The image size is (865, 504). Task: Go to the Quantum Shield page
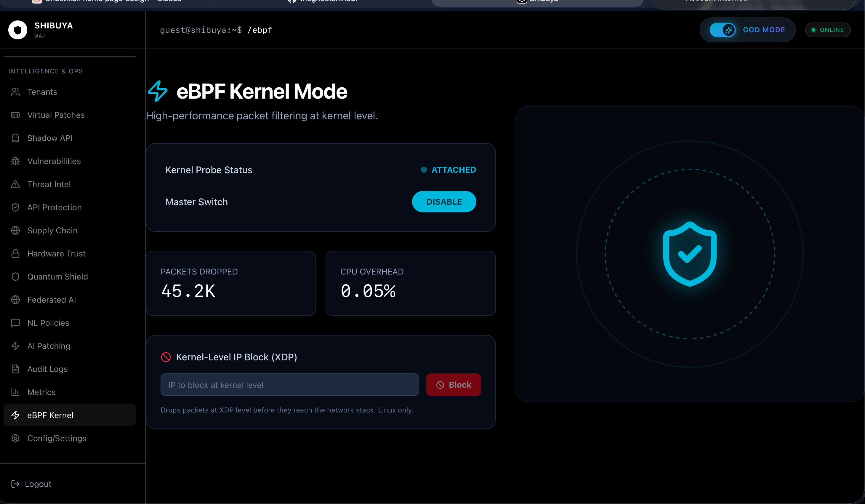coord(57,277)
